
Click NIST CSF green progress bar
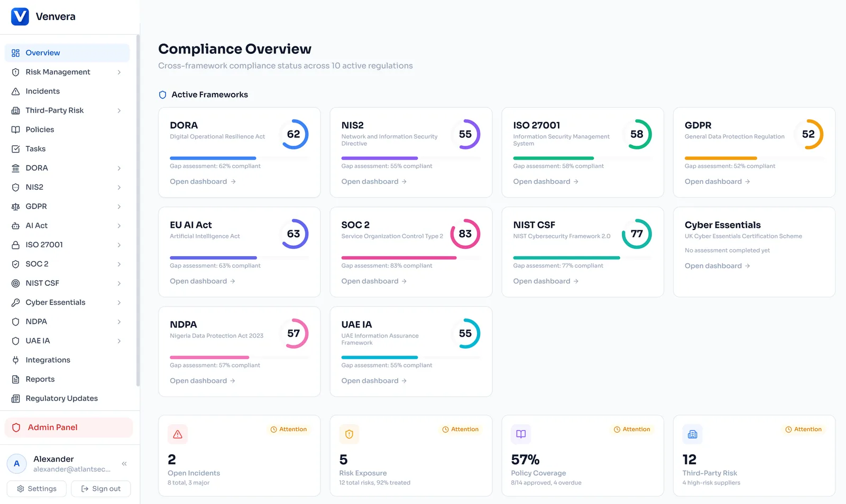[x=583, y=258]
